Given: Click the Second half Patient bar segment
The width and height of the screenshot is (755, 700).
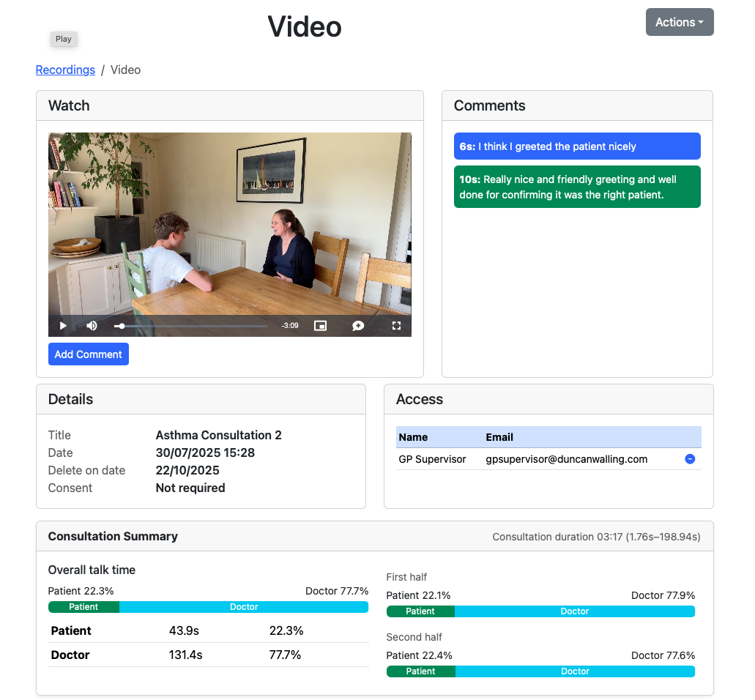Looking at the screenshot, I should tap(420, 671).
